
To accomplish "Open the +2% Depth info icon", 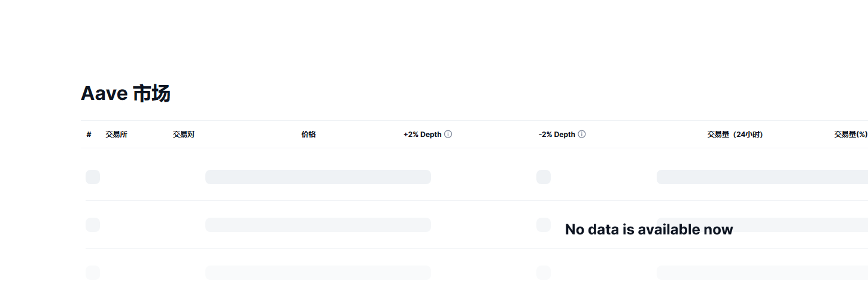I will [x=448, y=135].
